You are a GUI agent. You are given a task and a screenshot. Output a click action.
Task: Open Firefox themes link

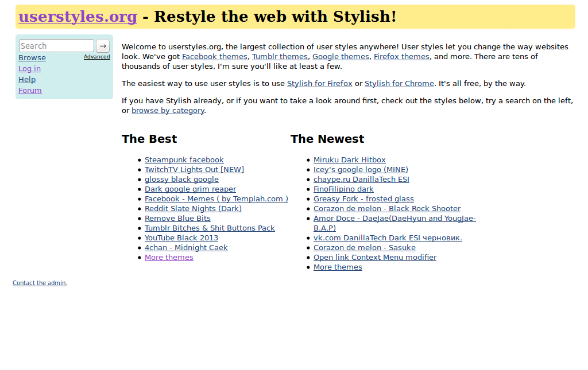[x=401, y=57]
